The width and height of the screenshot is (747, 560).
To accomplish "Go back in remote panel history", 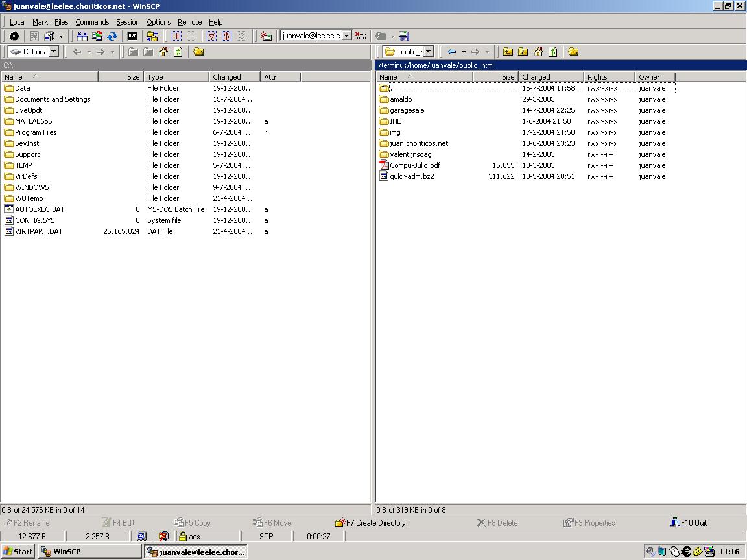I will click(452, 52).
